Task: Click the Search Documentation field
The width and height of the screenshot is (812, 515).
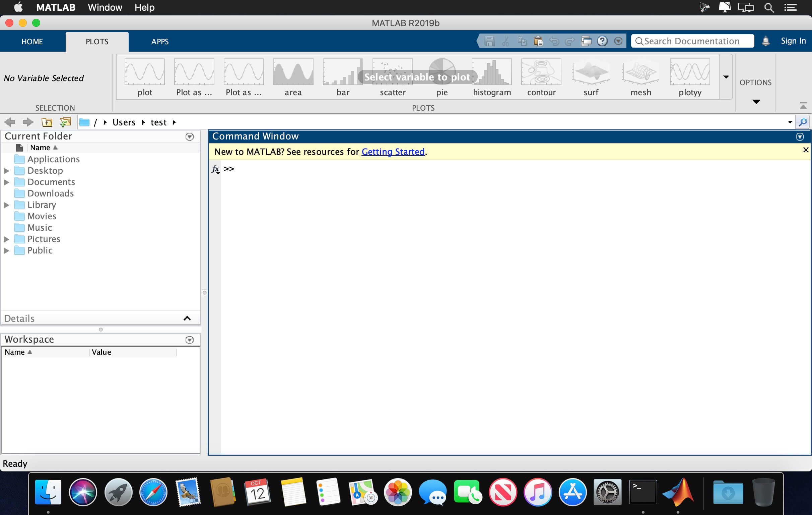Action: click(692, 41)
